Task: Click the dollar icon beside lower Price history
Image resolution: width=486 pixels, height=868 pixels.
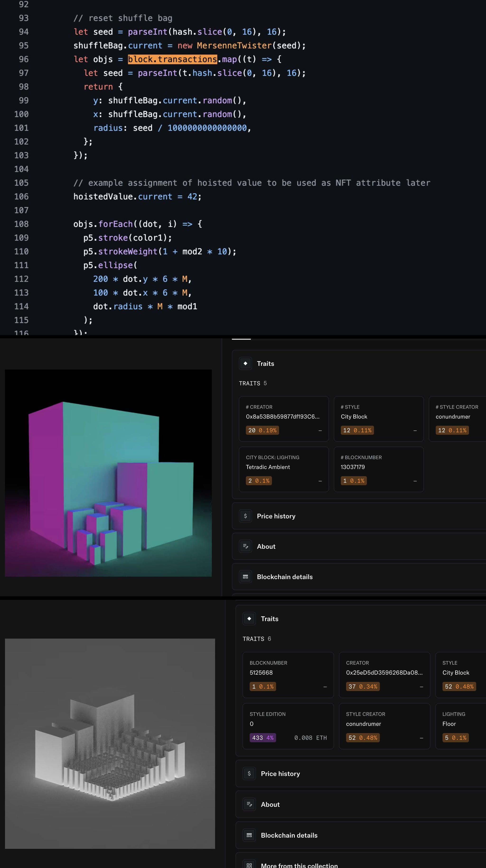Action: (249, 773)
